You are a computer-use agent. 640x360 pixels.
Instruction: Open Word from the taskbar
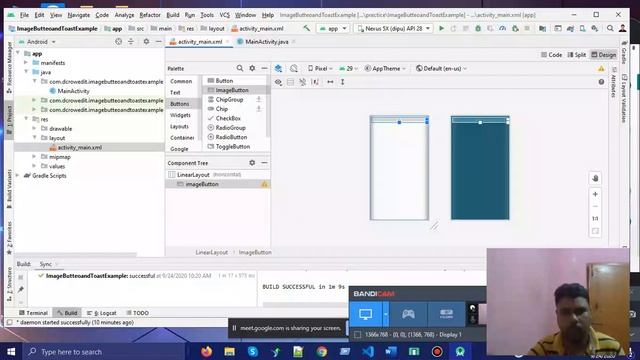tap(391, 351)
